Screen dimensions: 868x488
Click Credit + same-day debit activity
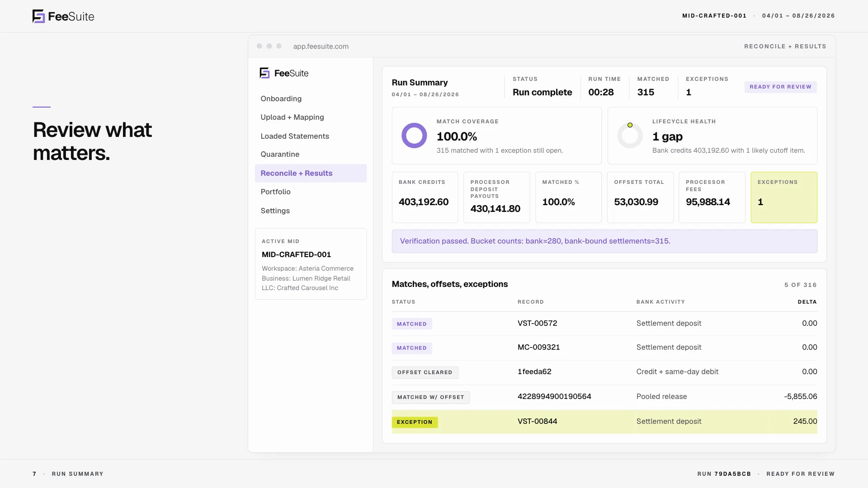677,371
